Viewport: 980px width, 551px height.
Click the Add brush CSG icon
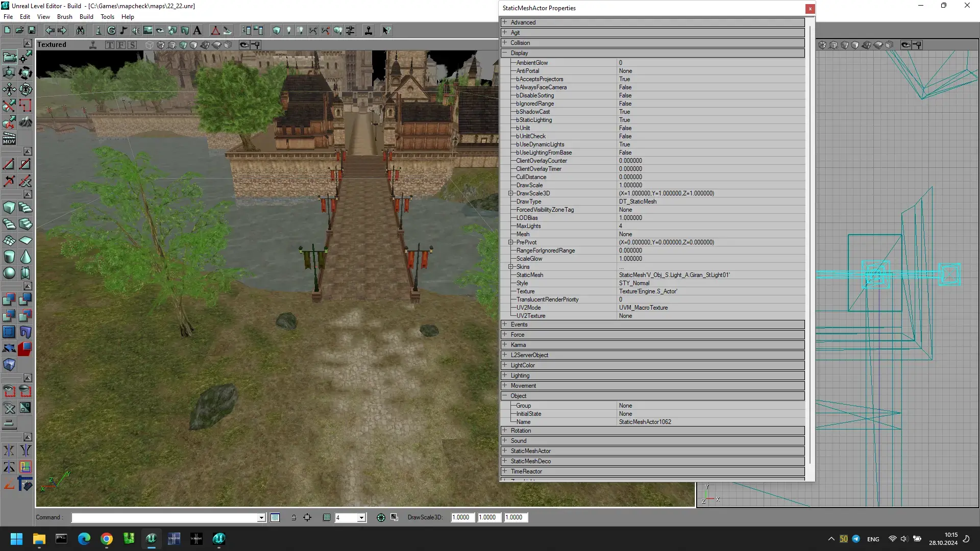point(9,299)
